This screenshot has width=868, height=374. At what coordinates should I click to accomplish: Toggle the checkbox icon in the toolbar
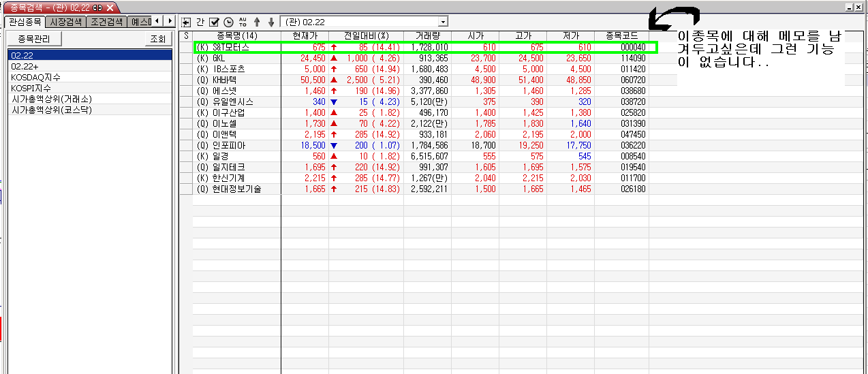coord(214,22)
